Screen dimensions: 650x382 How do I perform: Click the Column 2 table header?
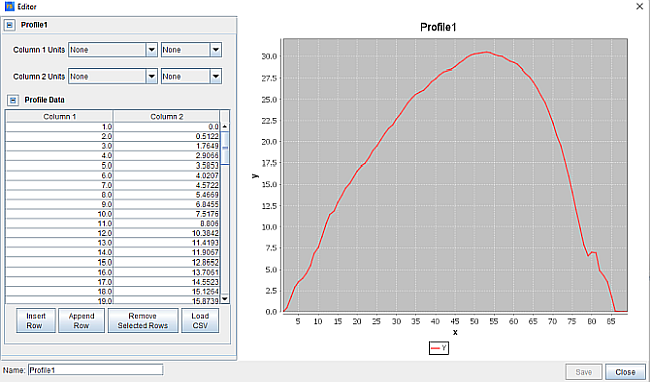(x=166, y=116)
